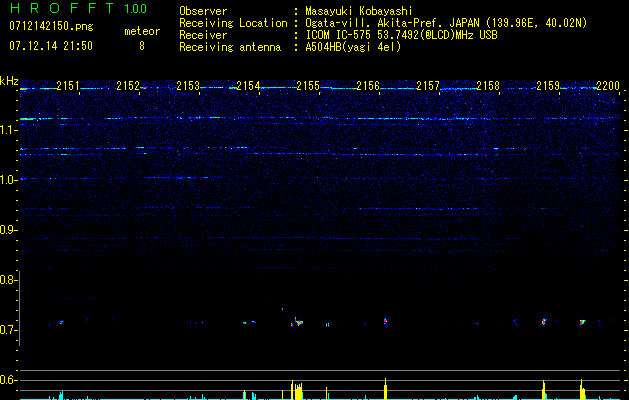The width and height of the screenshot is (629, 400).
Task: Click the 2200 time marker
Action: tap(608, 85)
